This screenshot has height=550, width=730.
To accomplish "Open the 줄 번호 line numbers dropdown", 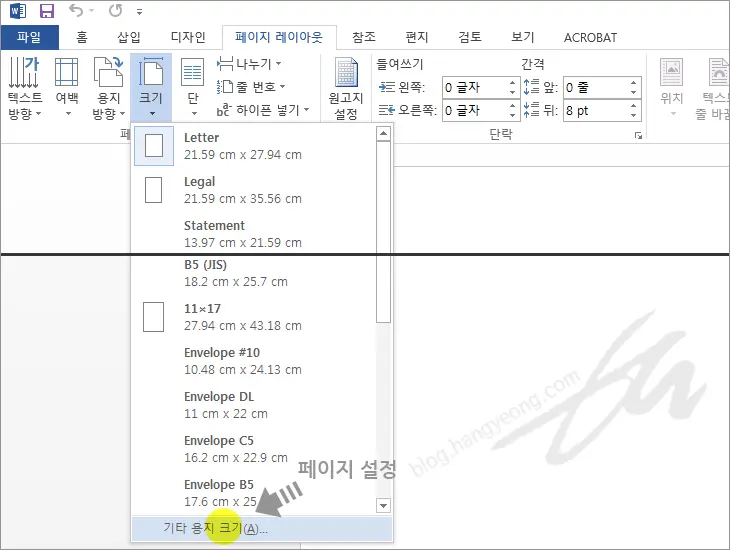I will 251,87.
